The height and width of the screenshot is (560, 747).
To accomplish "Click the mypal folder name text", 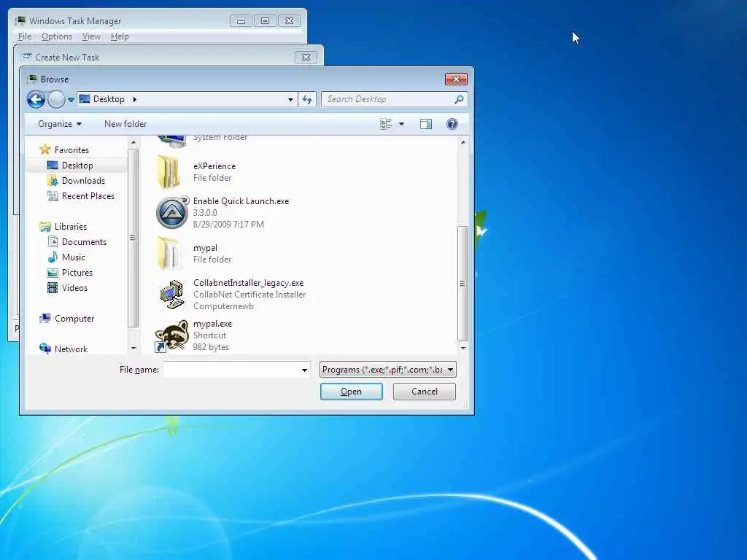I will [205, 248].
